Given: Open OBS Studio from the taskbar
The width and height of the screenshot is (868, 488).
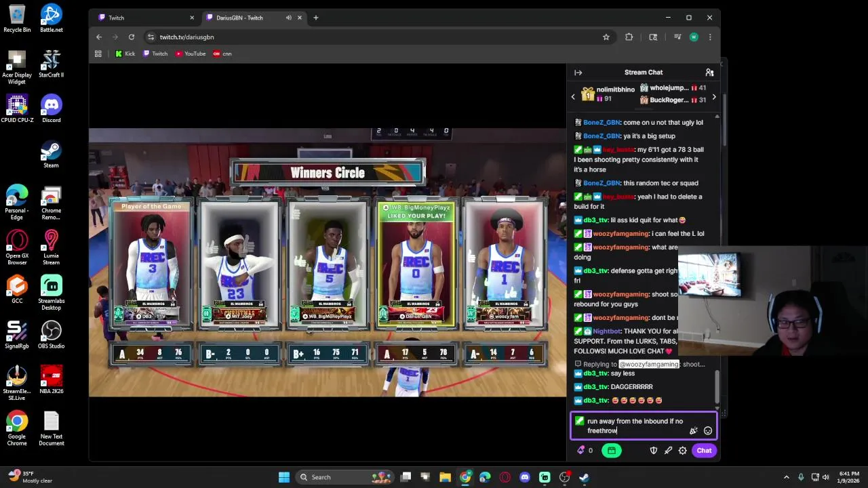Looking at the screenshot, I should pyautogui.click(x=564, y=477).
